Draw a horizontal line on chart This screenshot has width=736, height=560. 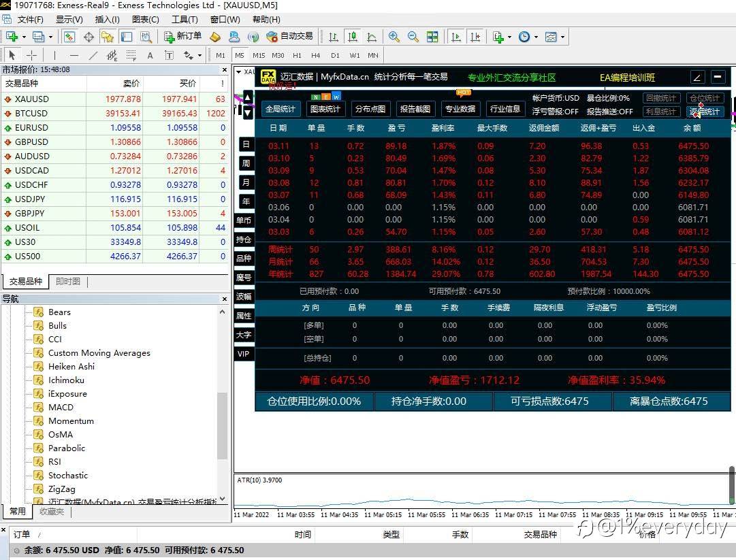coord(74,55)
